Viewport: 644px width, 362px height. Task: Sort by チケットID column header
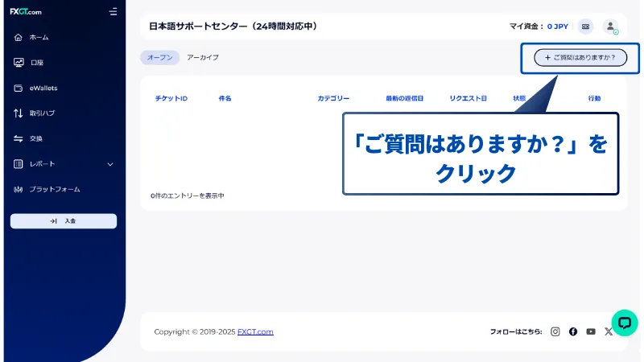[171, 98]
